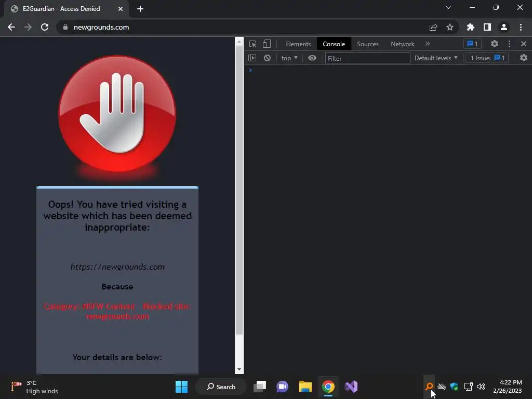Switch to the Network tab
The image size is (532, 399).
tap(403, 44)
